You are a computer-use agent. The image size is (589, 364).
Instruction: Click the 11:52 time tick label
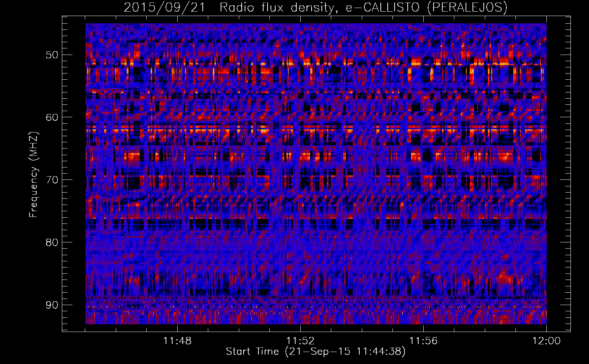point(300,341)
